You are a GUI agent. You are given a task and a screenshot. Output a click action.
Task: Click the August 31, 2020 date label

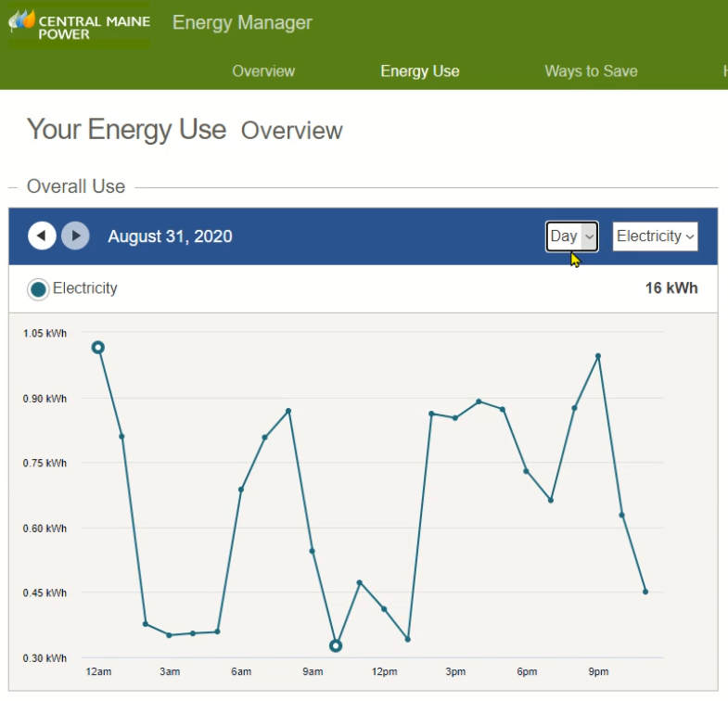tap(170, 236)
